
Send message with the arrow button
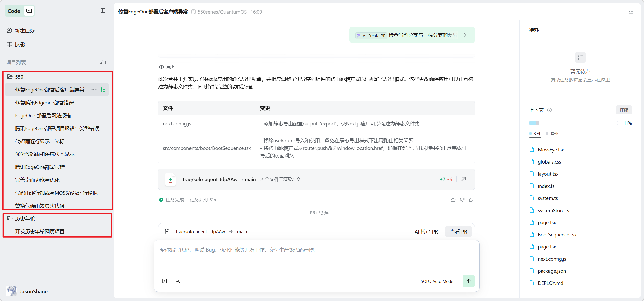click(468, 281)
